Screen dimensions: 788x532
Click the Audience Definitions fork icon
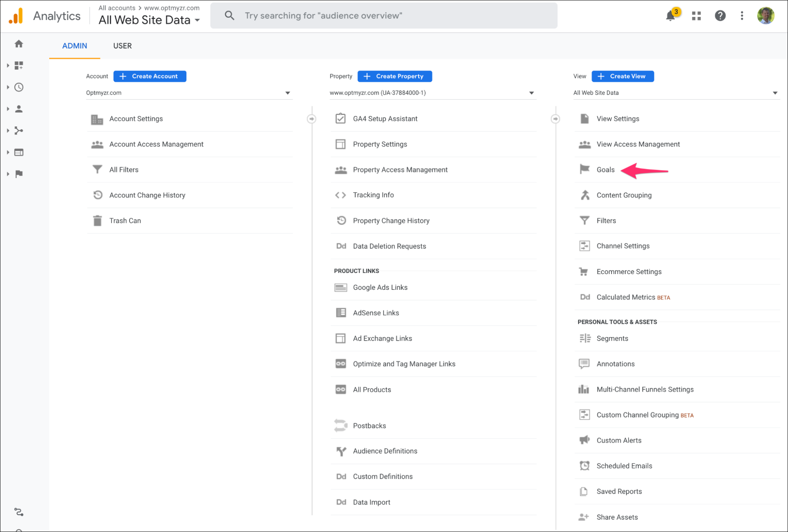pyautogui.click(x=341, y=451)
